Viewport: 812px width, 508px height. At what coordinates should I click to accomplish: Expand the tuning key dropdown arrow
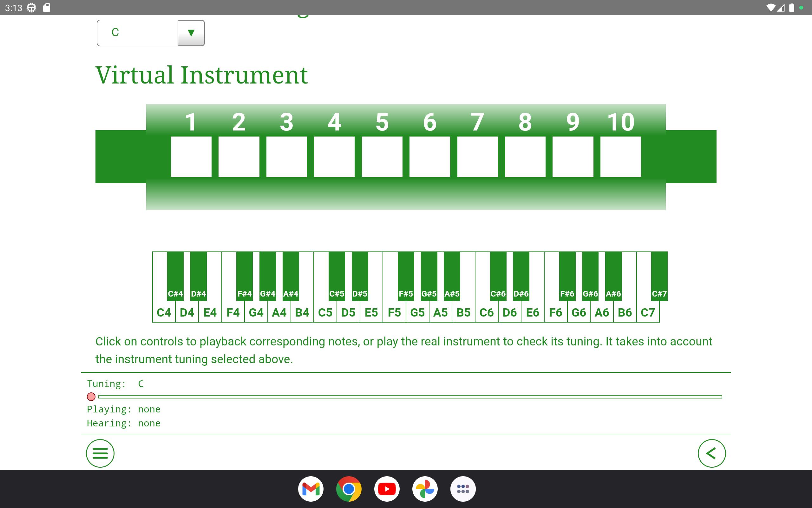click(191, 33)
